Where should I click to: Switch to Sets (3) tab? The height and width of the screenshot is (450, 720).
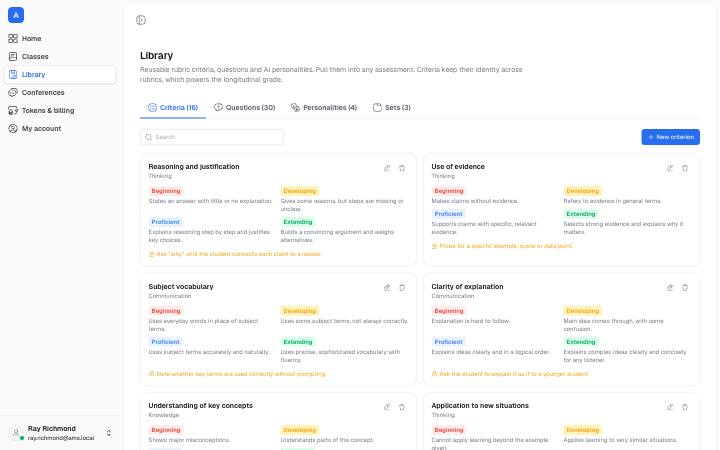[392, 107]
